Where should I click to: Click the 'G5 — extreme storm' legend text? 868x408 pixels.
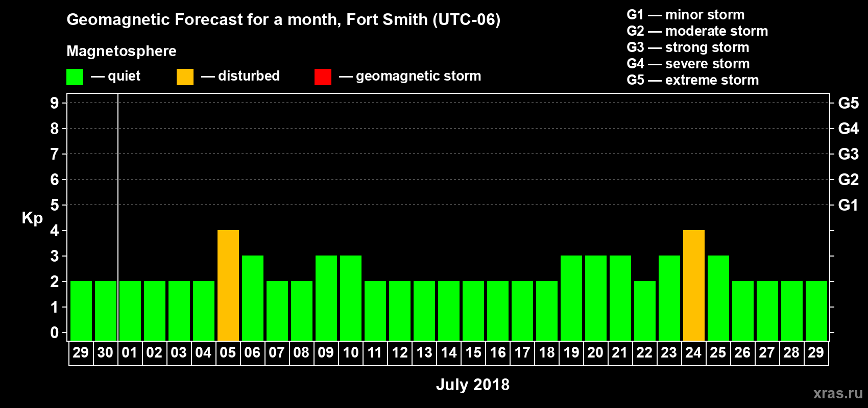click(693, 80)
